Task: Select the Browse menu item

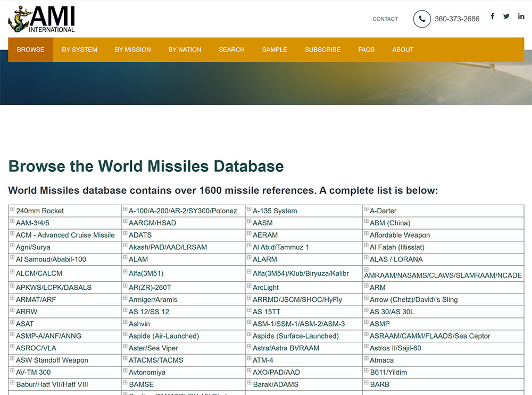Action: coord(30,49)
